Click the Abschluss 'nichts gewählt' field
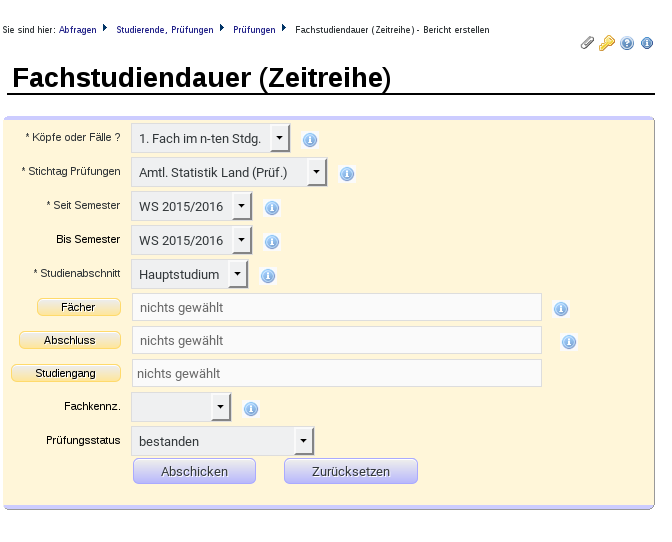Viewport: 672px width, 542px height. 337,340
